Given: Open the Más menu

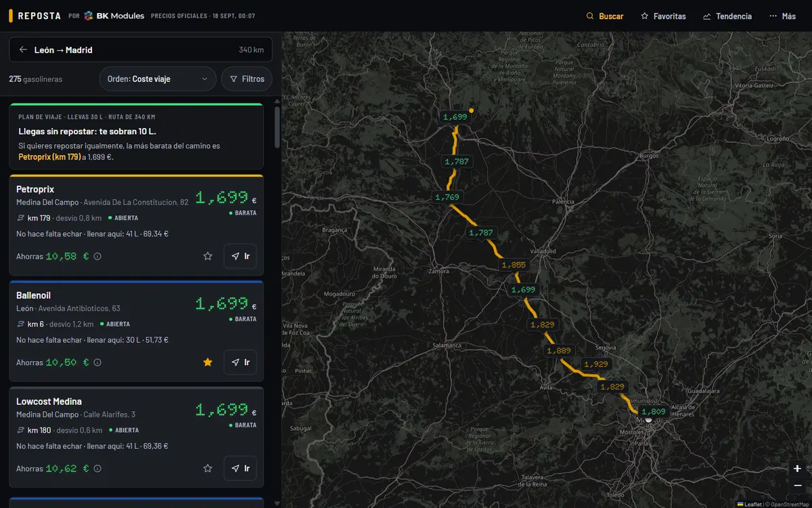Looking at the screenshot, I should 782,16.
